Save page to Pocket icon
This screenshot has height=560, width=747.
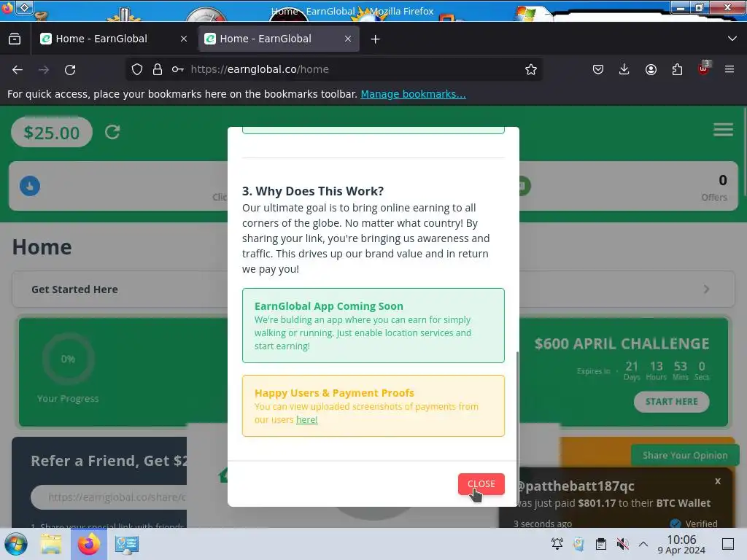click(x=598, y=69)
